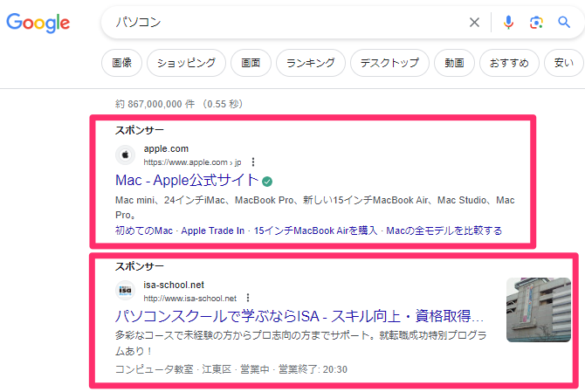The height and width of the screenshot is (392, 585).
Task: Select the おすすめ filter chip
Action: (509, 63)
